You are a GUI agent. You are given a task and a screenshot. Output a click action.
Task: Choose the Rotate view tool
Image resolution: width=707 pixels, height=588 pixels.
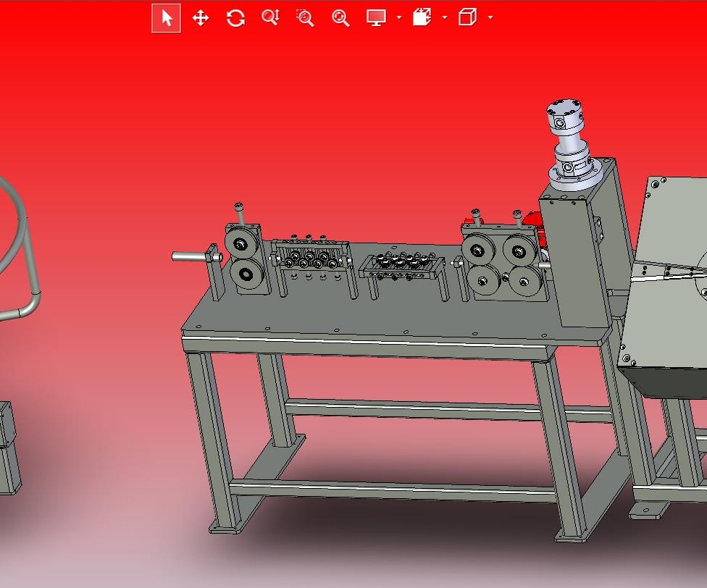(x=235, y=18)
